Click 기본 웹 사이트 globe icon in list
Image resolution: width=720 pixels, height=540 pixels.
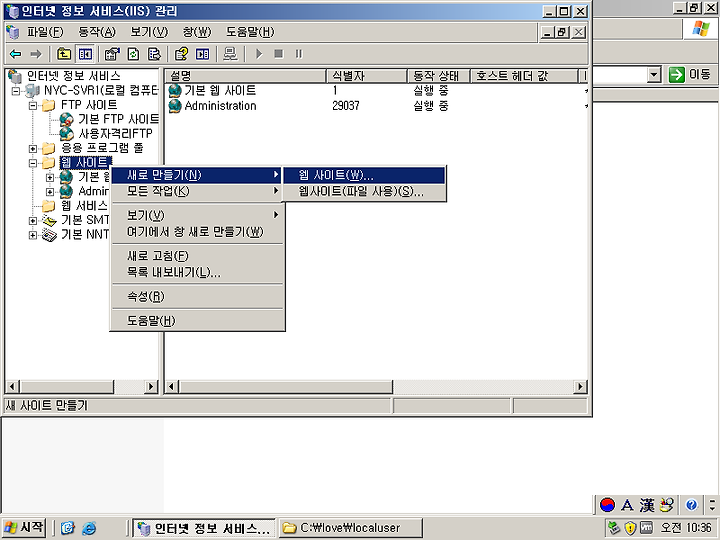click(174, 91)
